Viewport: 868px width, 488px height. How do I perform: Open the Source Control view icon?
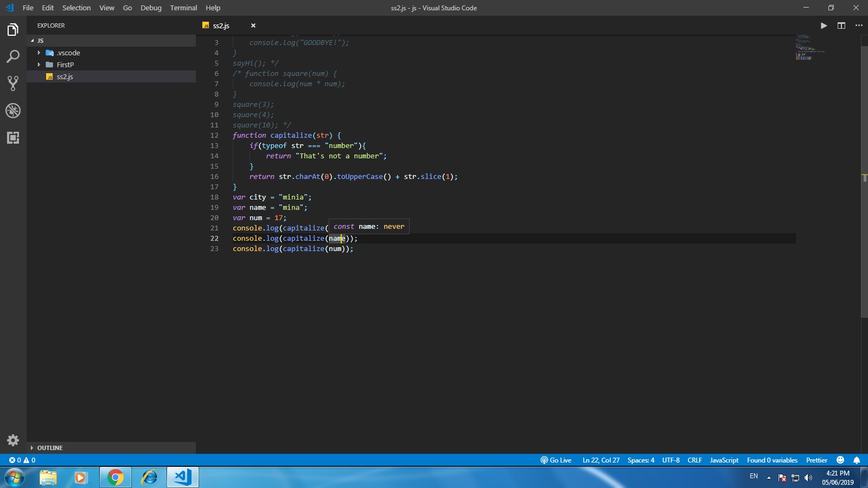[13, 84]
